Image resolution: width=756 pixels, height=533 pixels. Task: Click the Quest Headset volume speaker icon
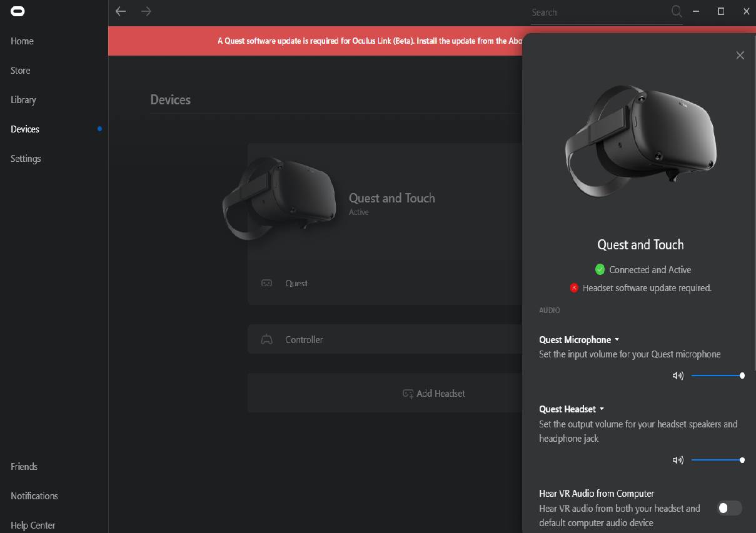tap(678, 460)
